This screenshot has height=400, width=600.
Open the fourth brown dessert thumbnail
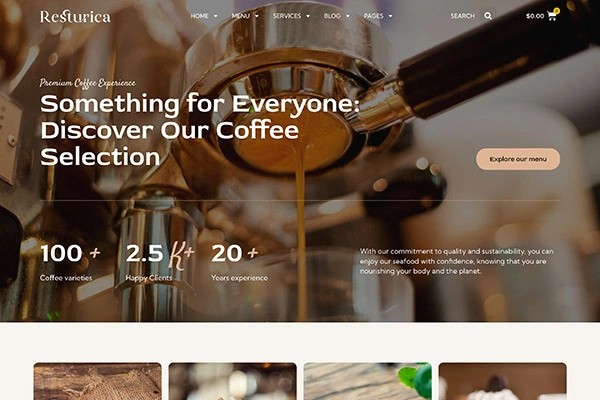click(x=502, y=381)
